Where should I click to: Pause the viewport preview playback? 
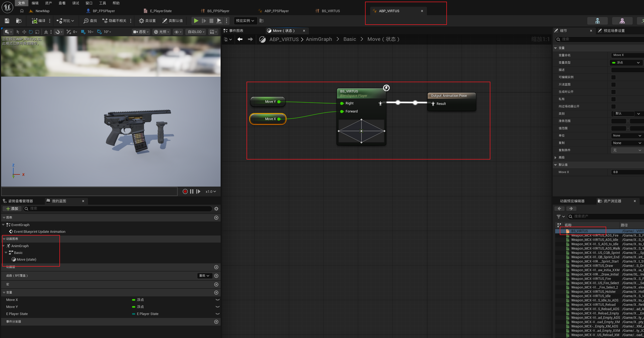pos(192,191)
